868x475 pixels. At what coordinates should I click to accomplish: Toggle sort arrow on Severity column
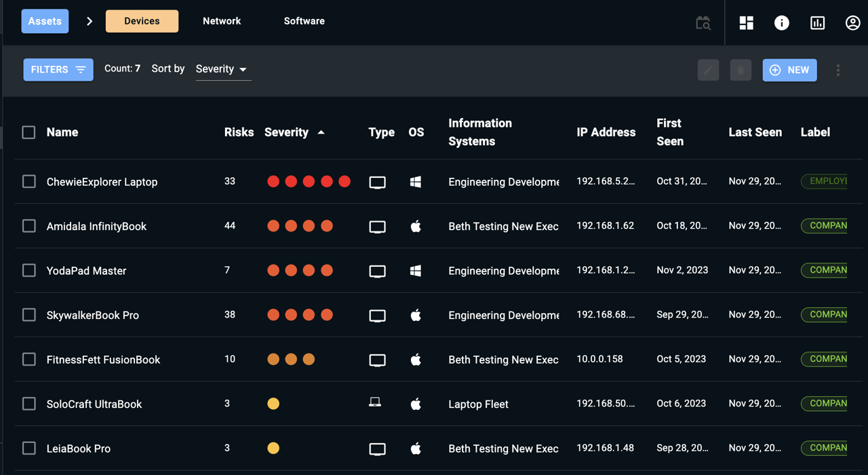coord(321,132)
